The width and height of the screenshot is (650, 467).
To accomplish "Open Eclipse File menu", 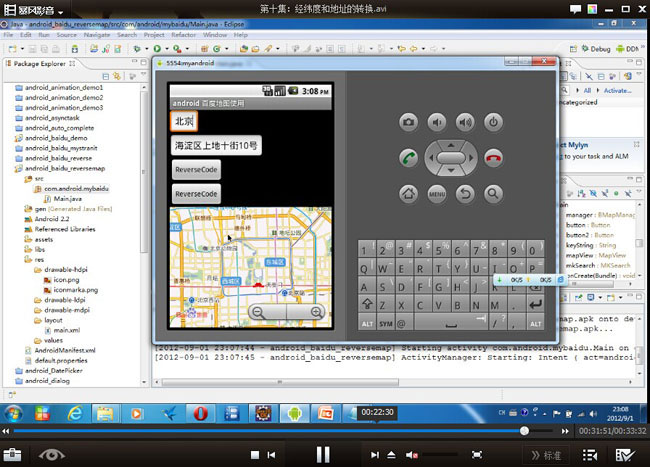I will pyautogui.click(x=8, y=35).
